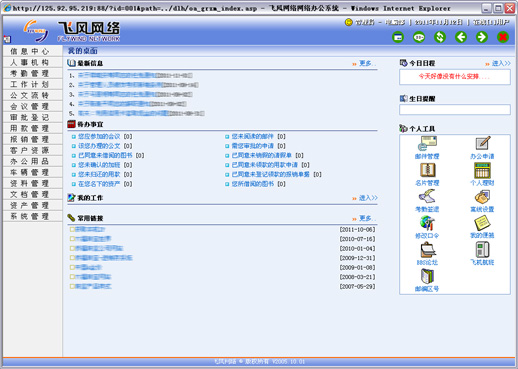
Task: Open common link dated 2009-12-31
Action: pyautogui.click(x=103, y=258)
